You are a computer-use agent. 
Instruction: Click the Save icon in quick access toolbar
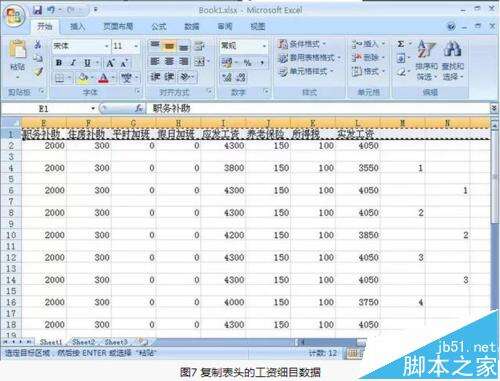point(37,10)
